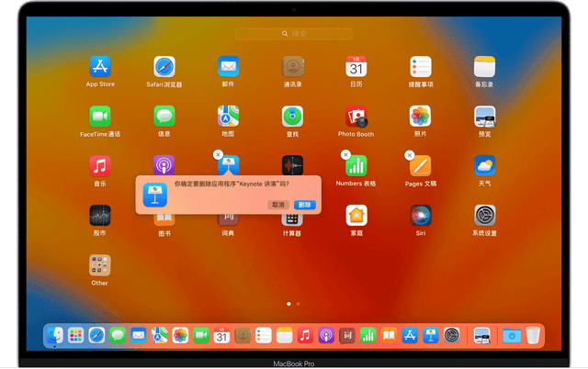Launch Pages 文稿 in Launchpad grid
The height and width of the screenshot is (369, 588).
pos(421,165)
